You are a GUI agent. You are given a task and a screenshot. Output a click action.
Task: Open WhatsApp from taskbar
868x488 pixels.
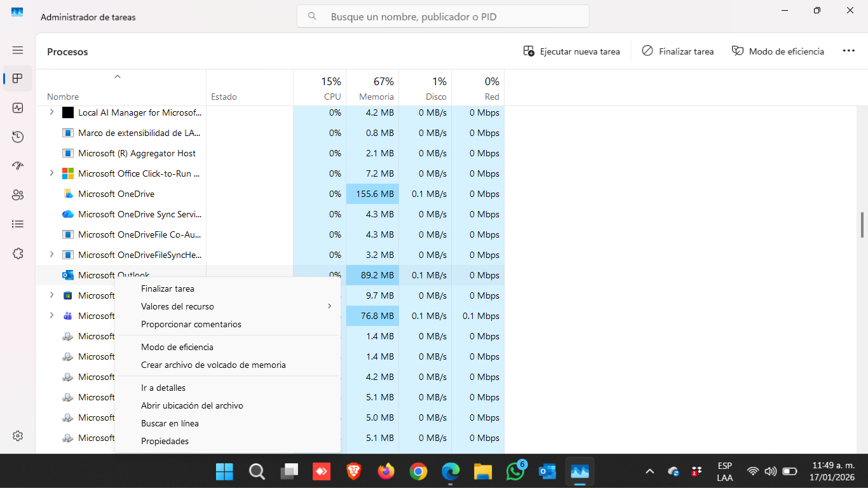pos(515,471)
